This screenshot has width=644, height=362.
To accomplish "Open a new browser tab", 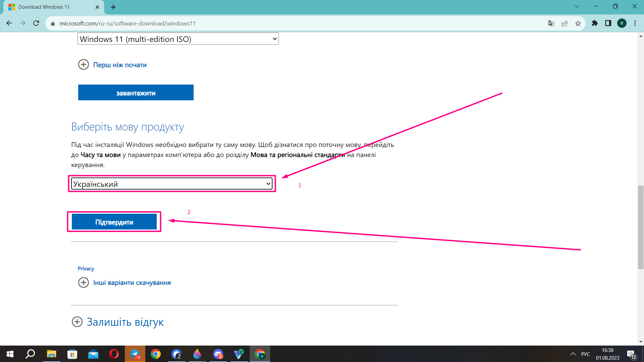I will coord(113,7).
